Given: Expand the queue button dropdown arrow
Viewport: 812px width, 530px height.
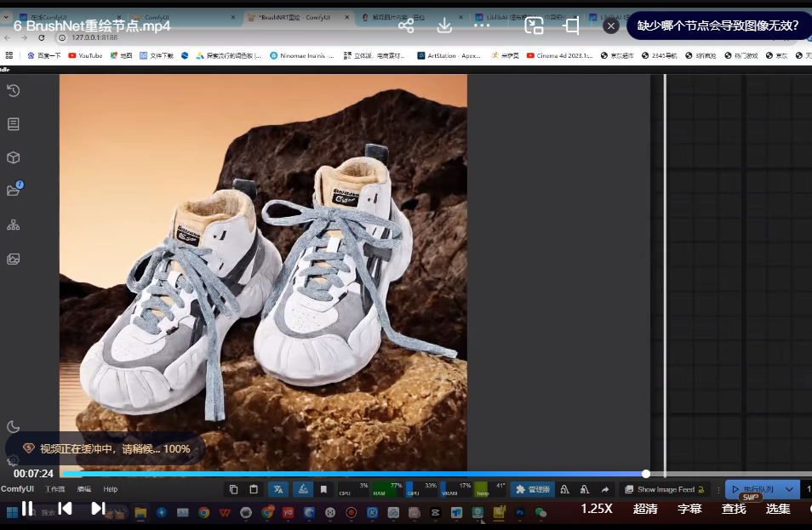Looking at the screenshot, I should [789, 489].
